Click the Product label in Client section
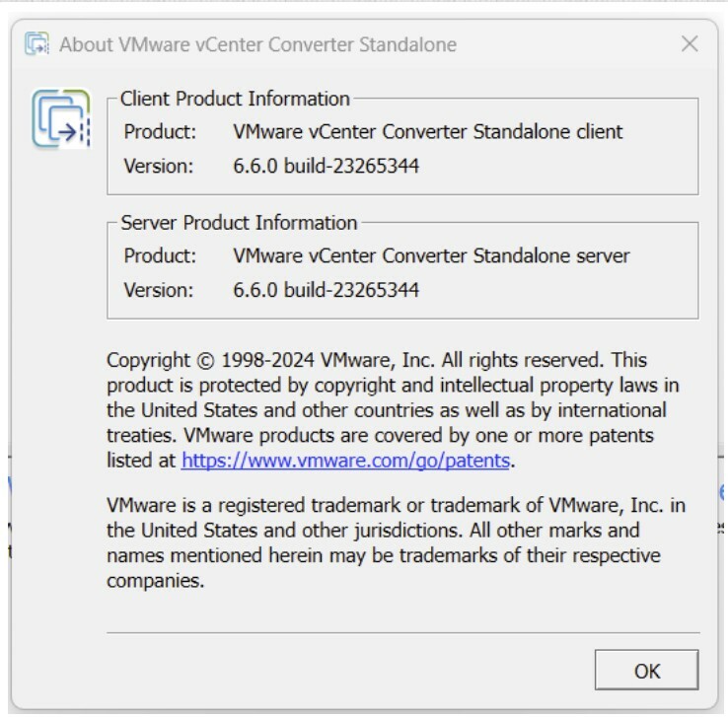 pos(160,132)
